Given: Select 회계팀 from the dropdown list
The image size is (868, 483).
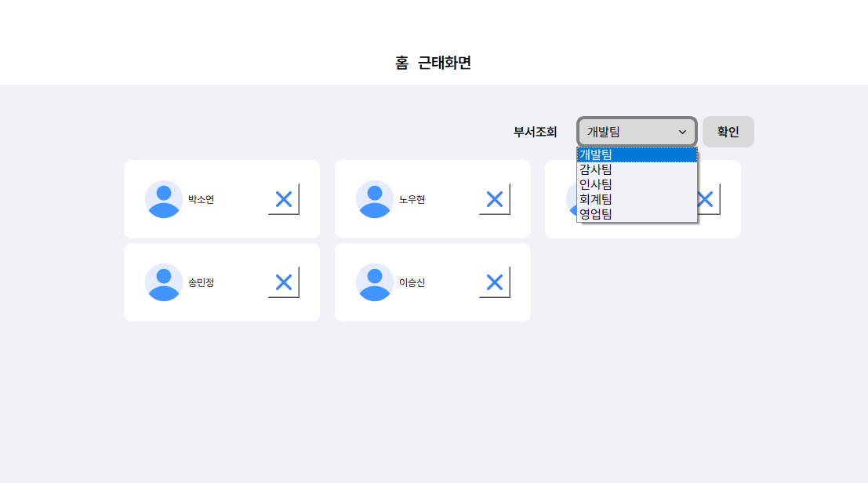Looking at the screenshot, I should coord(637,199).
